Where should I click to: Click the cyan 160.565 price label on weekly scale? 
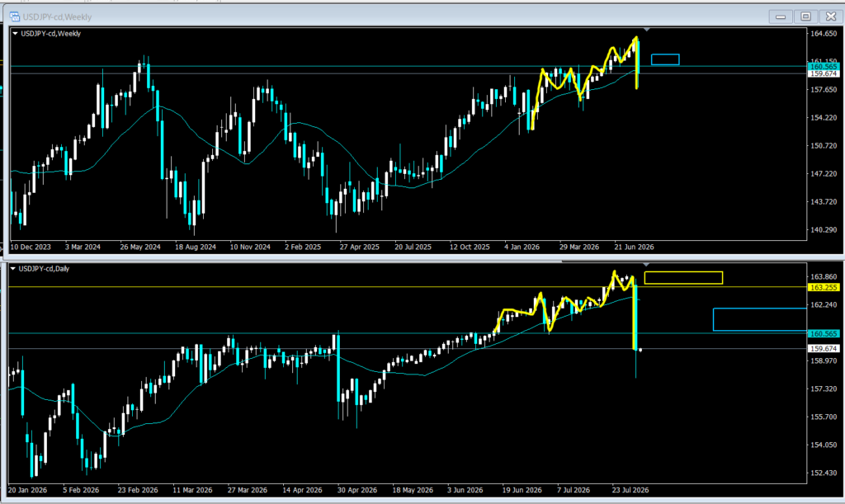[824, 66]
